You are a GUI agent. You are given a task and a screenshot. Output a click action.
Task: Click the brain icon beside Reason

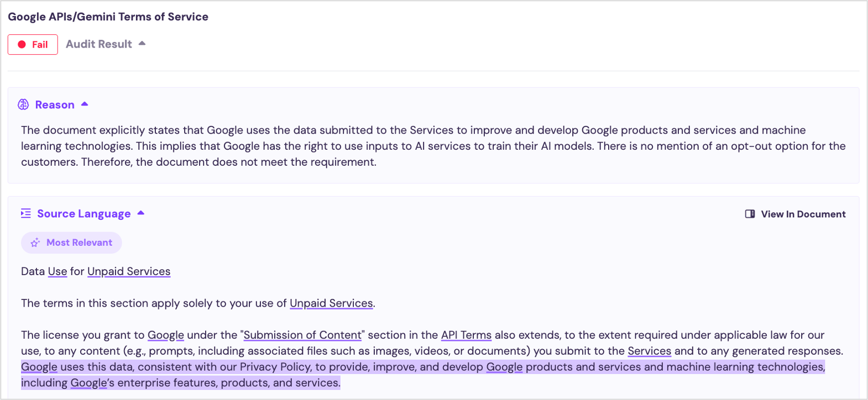pos(23,104)
